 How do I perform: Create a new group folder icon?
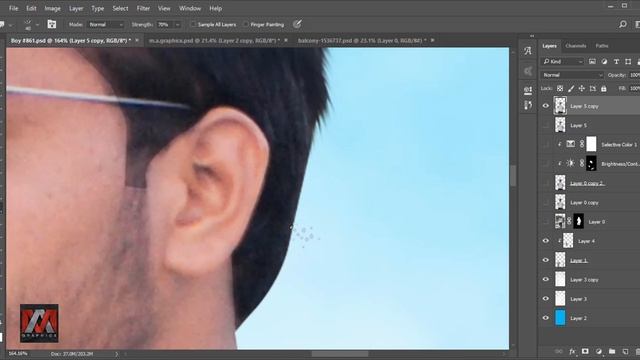point(612,351)
